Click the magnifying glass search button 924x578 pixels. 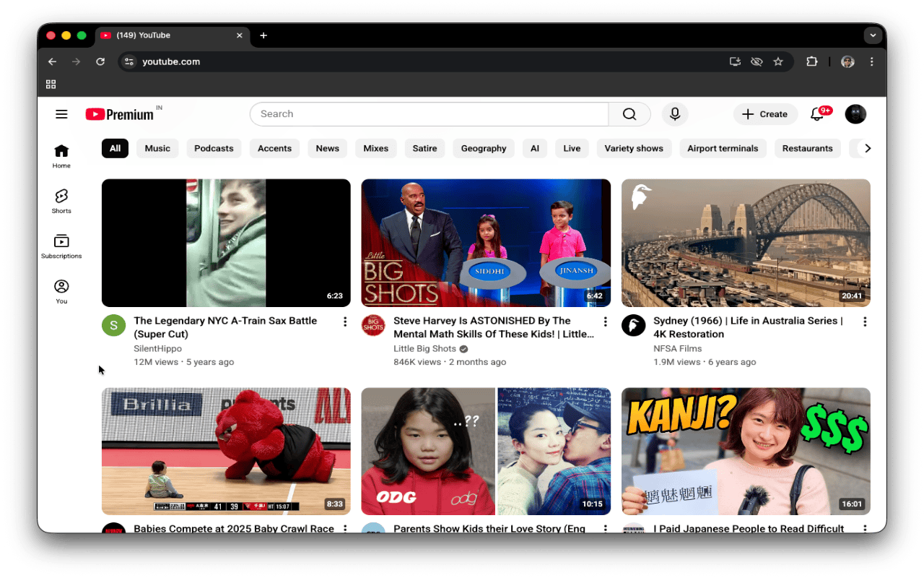(x=629, y=114)
